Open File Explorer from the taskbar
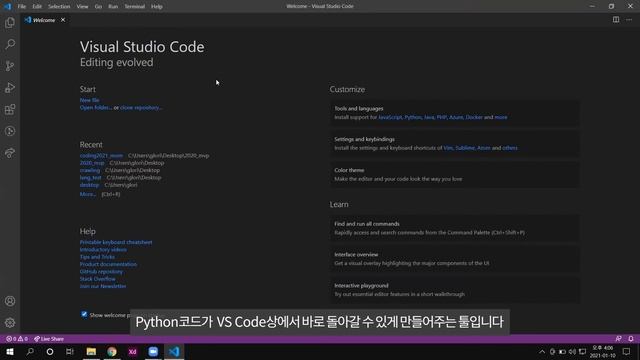 coord(91,351)
